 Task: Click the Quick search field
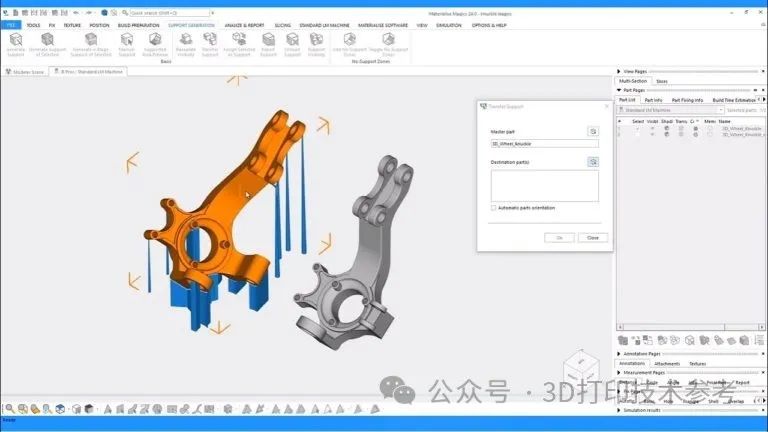(169, 13)
